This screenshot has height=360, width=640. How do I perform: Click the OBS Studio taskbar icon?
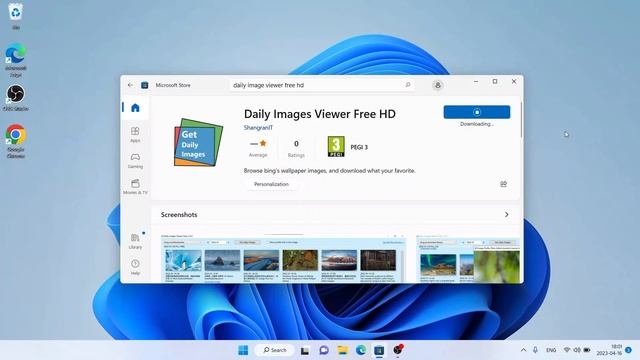pos(398,350)
